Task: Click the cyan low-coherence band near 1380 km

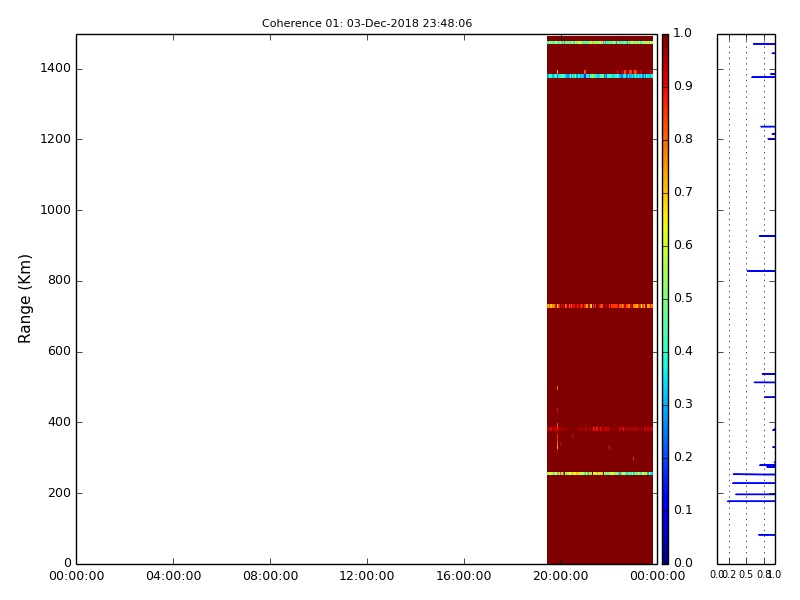Action: click(x=600, y=76)
